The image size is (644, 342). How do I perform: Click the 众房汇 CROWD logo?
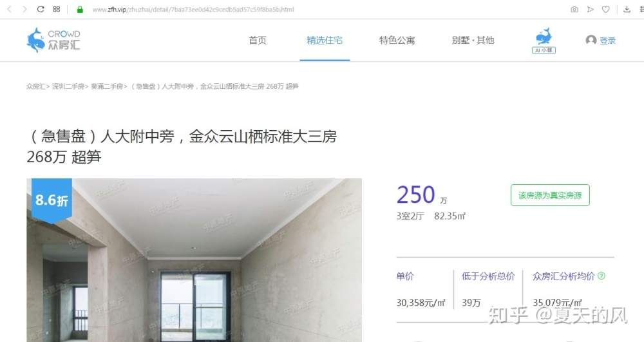pyautogui.click(x=53, y=40)
